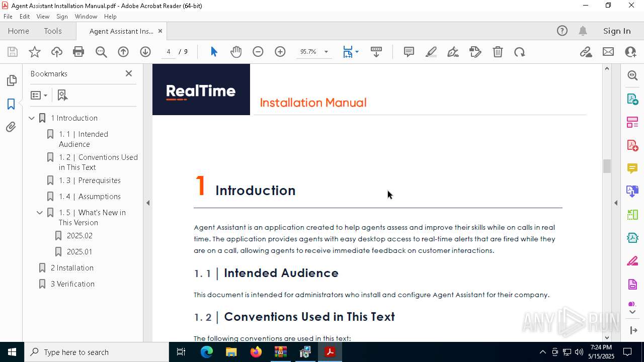The width and height of the screenshot is (644, 362).
Task: Open the Window menu
Action: click(x=86, y=17)
